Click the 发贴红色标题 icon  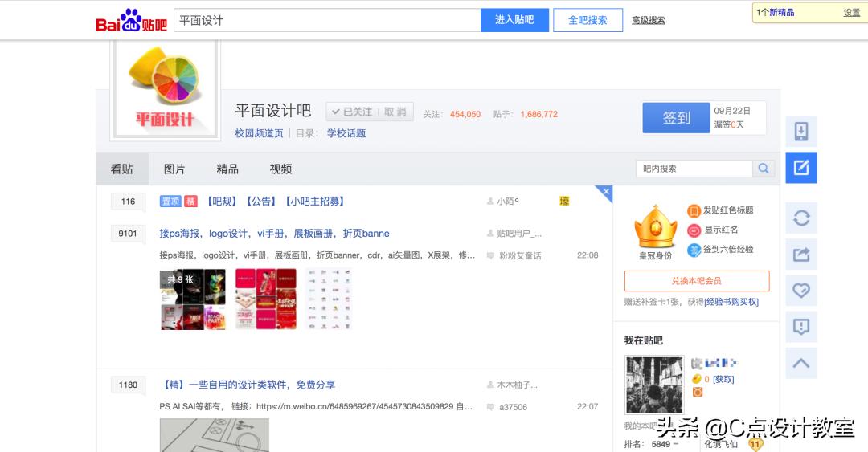[694, 211]
